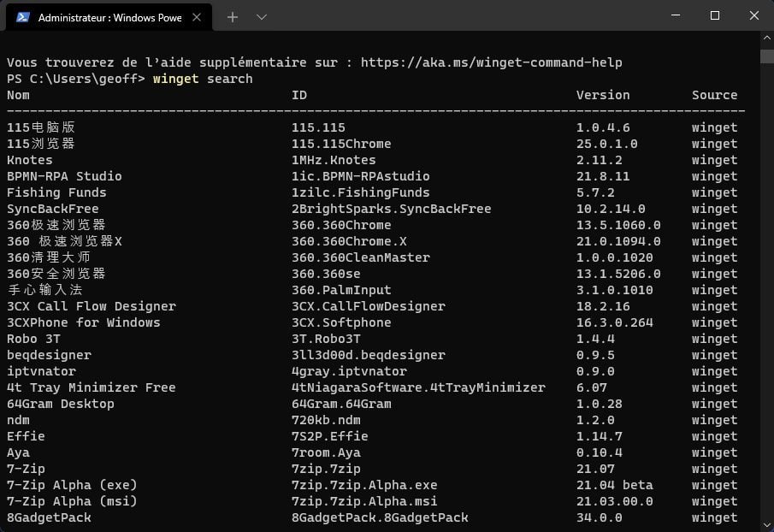
Task: Open the aka.ms/winget-command-help link
Action: (x=491, y=62)
